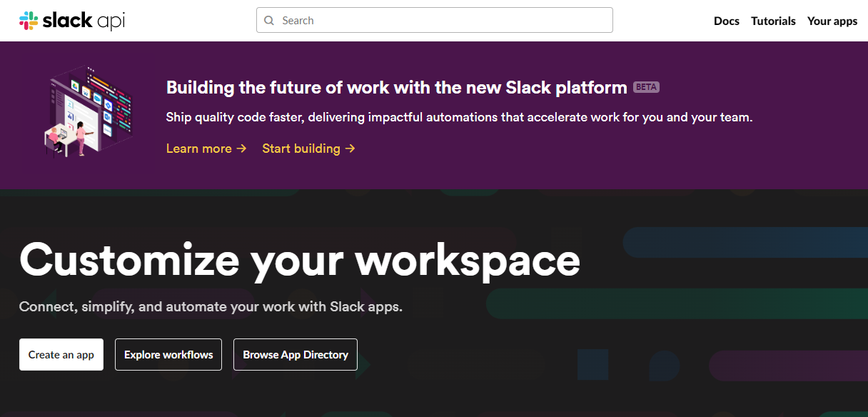Click the 'Customize your workspace' heading
The height and width of the screenshot is (417, 868).
pyautogui.click(x=300, y=261)
